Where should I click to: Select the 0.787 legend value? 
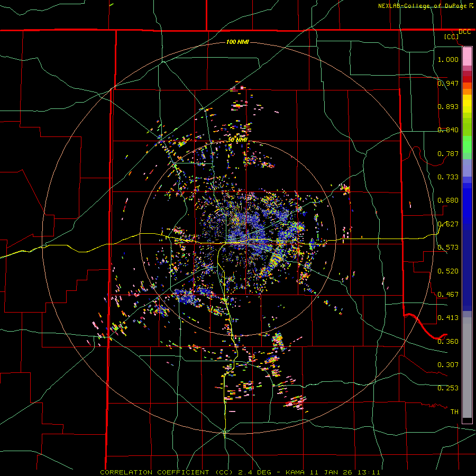click(x=448, y=153)
